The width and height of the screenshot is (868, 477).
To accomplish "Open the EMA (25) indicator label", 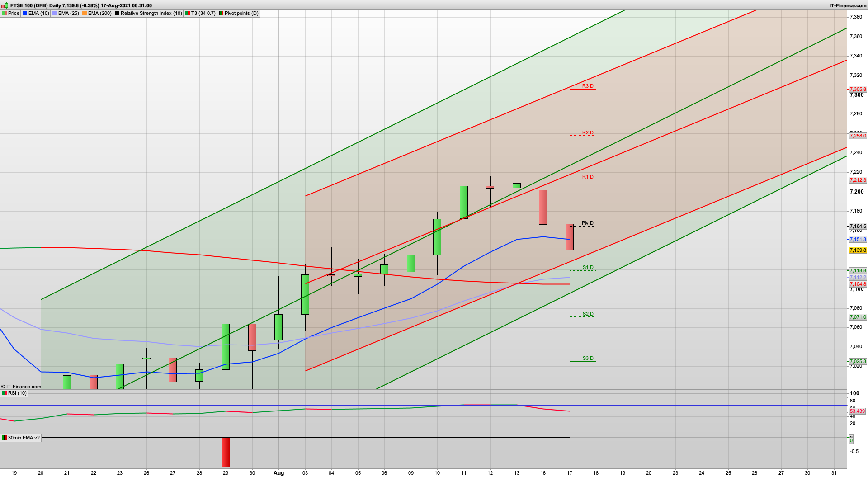I will pyautogui.click(x=69, y=14).
